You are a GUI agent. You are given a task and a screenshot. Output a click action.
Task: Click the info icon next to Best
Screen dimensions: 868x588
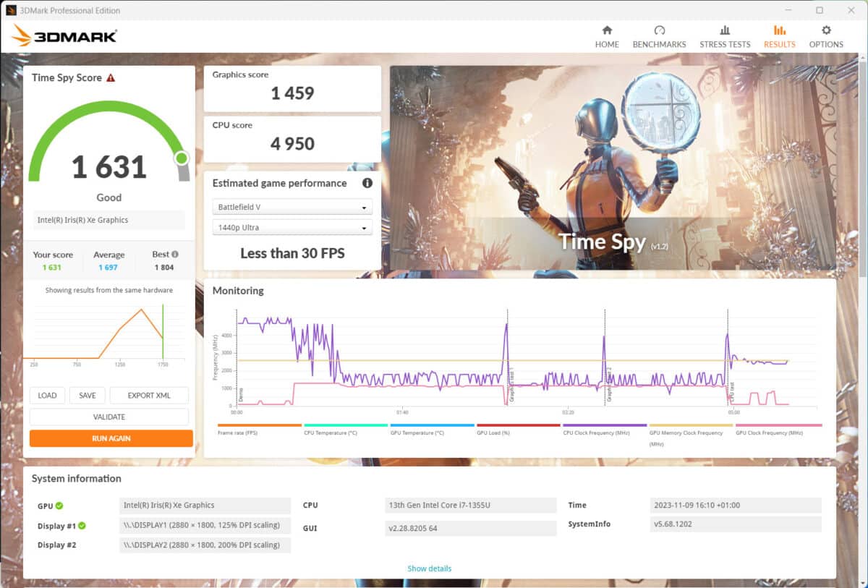coord(175,255)
